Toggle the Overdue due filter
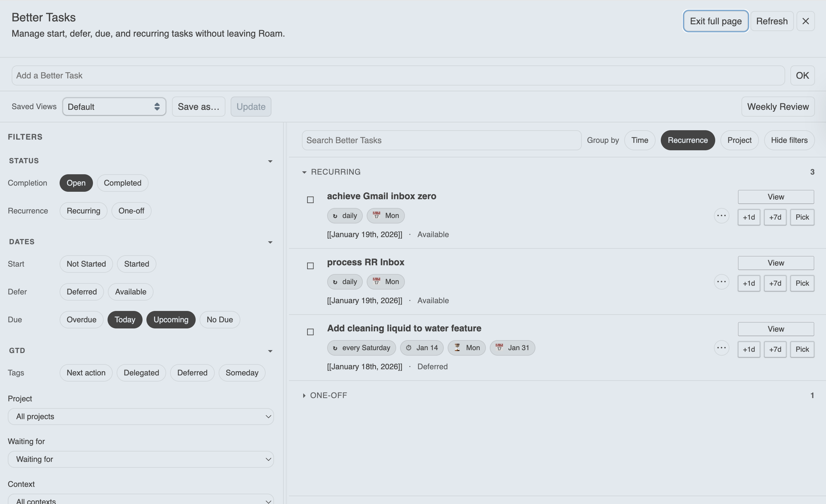 click(x=81, y=320)
